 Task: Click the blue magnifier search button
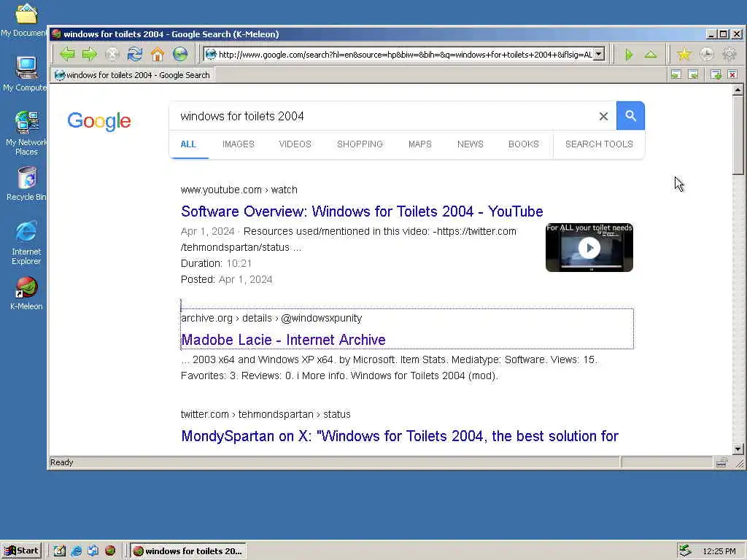pos(631,116)
